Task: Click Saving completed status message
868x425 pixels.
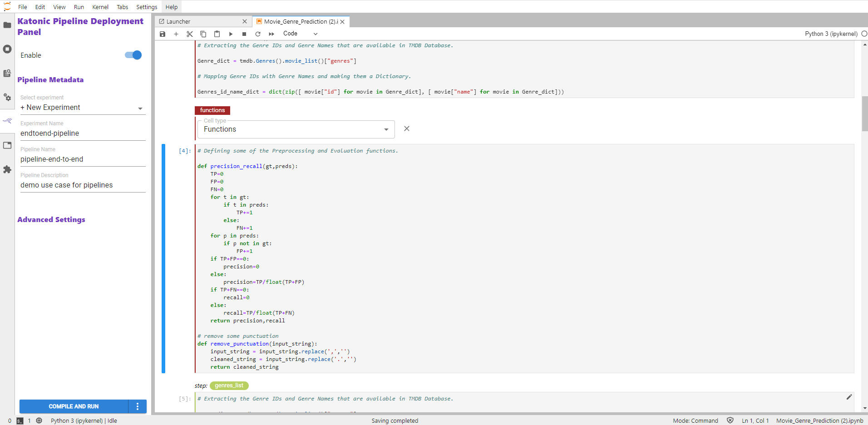Action: pyautogui.click(x=395, y=421)
